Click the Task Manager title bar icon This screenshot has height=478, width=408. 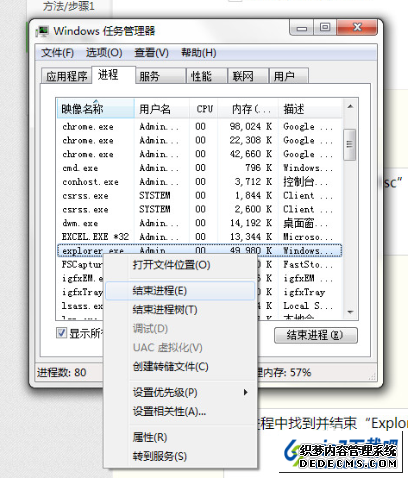[x=43, y=31]
